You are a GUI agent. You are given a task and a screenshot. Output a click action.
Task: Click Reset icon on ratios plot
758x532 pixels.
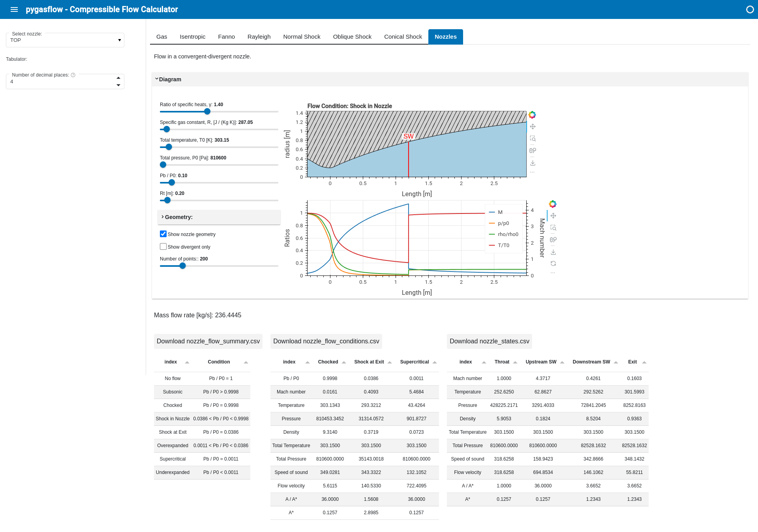pos(553,264)
